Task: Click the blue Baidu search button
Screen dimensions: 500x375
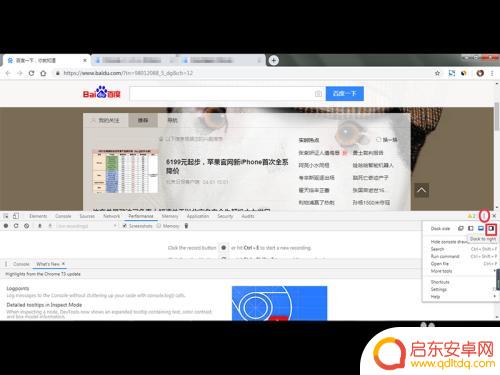Action: [x=345, y=93]
